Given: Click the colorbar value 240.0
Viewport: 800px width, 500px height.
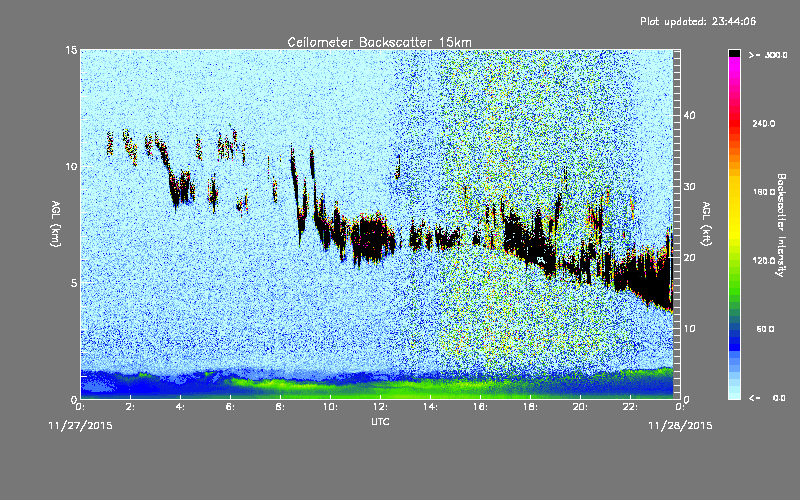Looking at the screenshot, I should click(764, 123).
